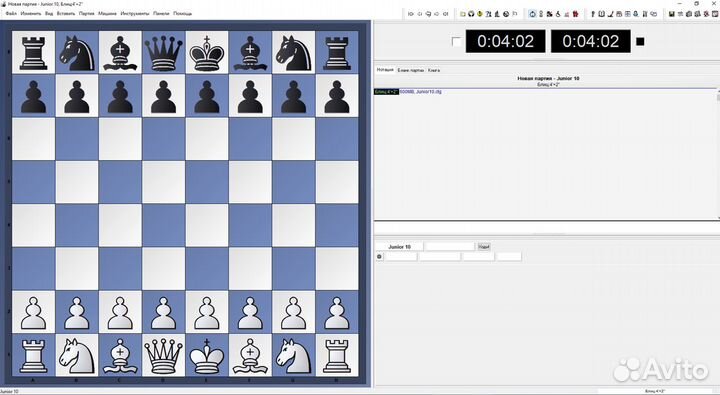This screenshot has height=395, width=720.
Task: Select the white bishop on c1
Action: coord(120,356)
